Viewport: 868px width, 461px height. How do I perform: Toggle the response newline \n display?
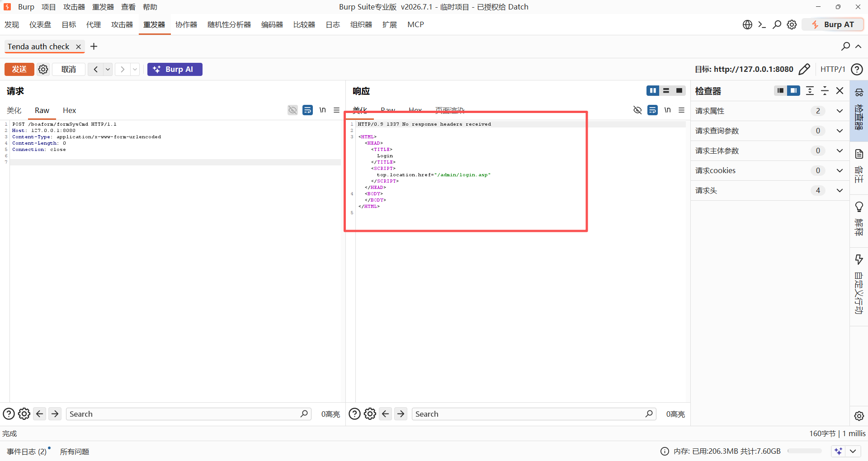pyautogui.click(x=667, y=110)
